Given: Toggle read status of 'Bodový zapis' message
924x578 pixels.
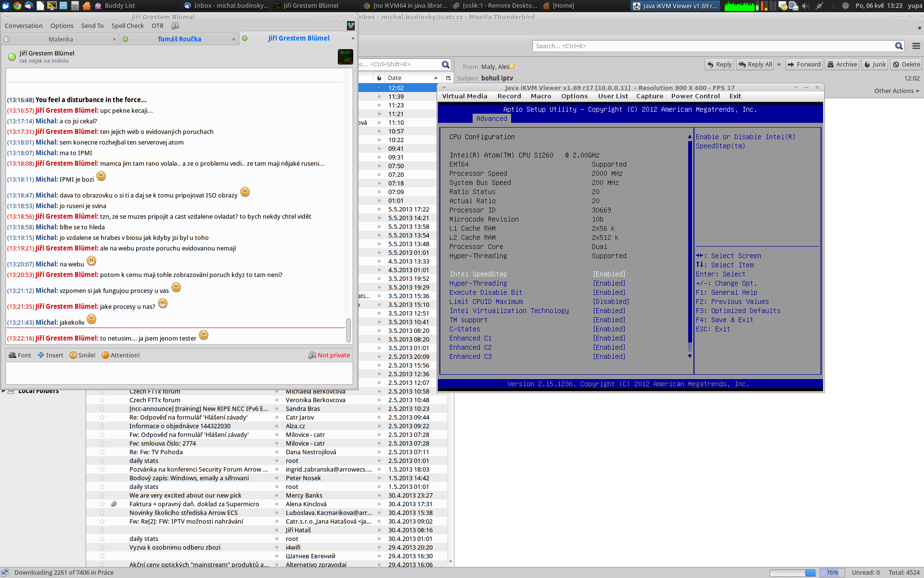Looking at the screenshot, I should click(x=277, y=478).
